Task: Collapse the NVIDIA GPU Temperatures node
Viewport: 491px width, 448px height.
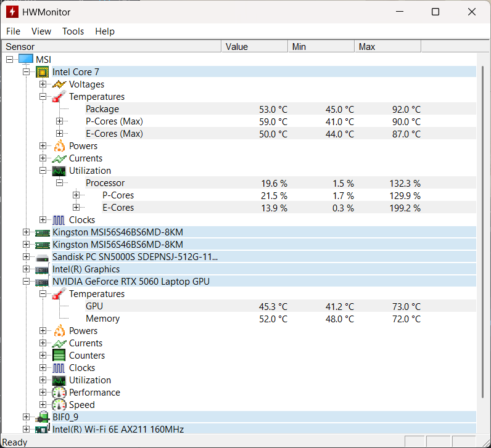Action: 43,294
